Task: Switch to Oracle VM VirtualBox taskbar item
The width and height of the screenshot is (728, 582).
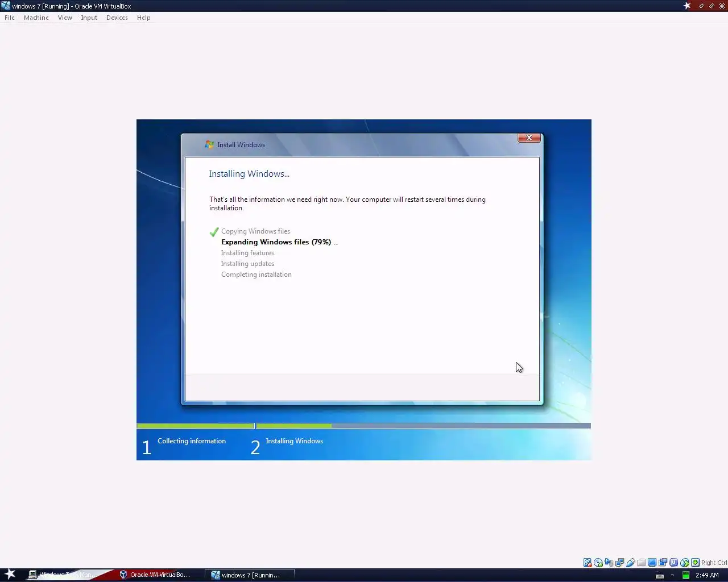Action: pyautogui.click(x=155, y=575)
